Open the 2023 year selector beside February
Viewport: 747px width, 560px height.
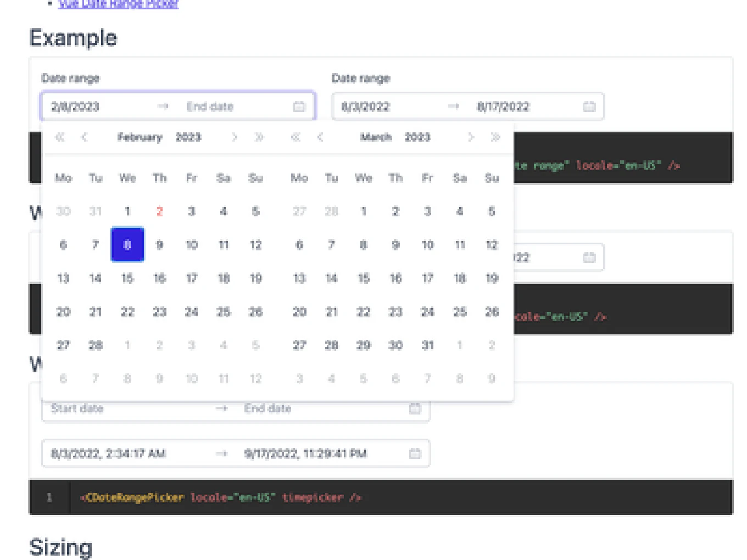coord(188,137)
